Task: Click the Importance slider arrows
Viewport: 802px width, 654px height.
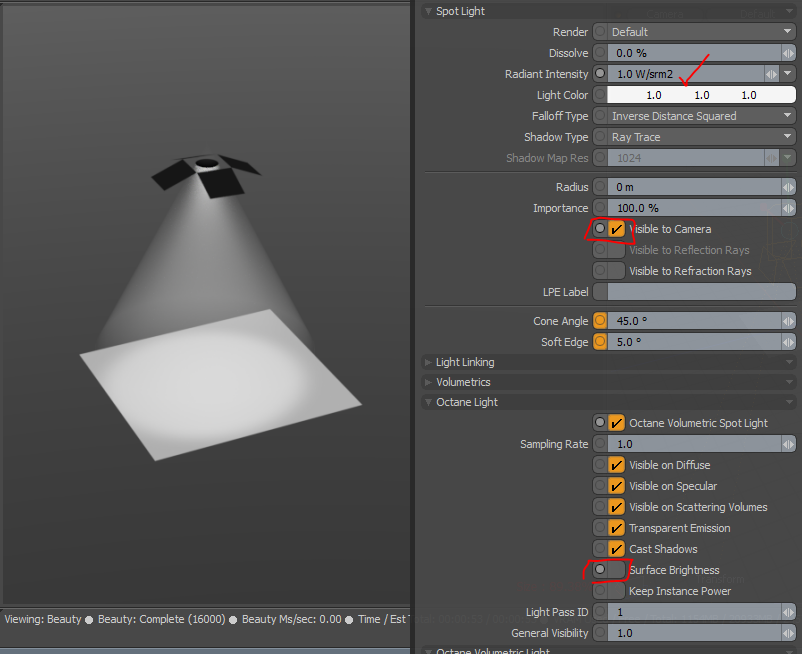Action: click(x=788, y=208)
